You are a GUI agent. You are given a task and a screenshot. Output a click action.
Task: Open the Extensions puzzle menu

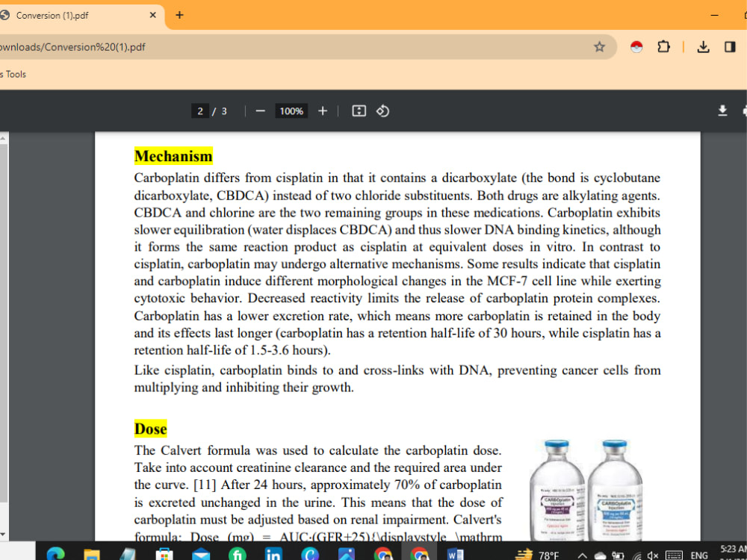click(663, 46)
